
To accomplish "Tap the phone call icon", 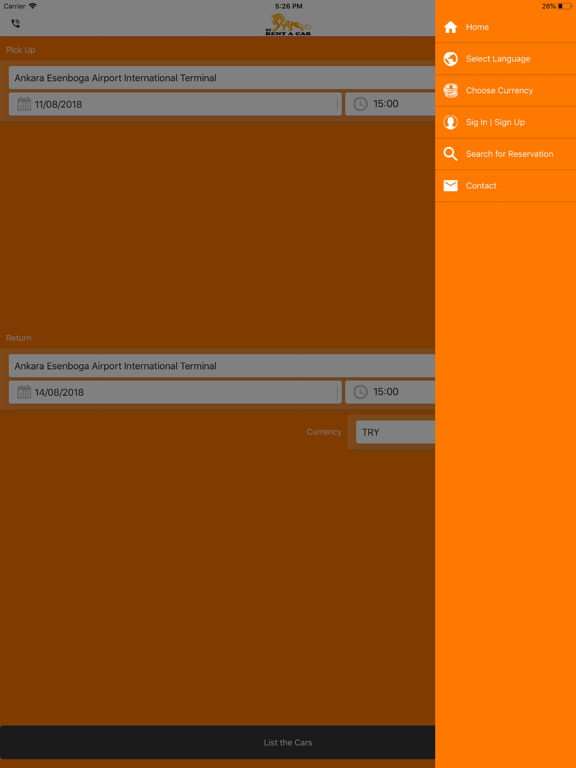I will [16, 24].
